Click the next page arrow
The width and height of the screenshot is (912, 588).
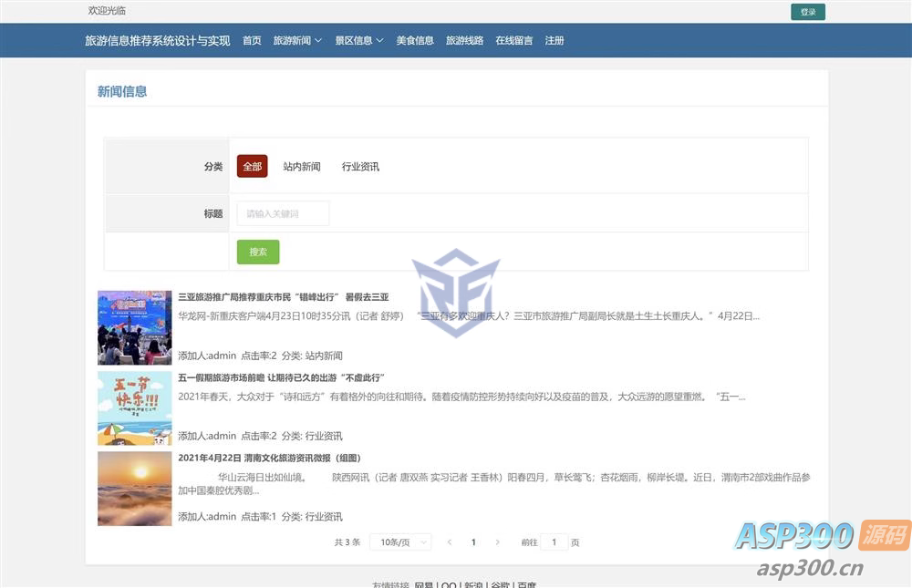[x=497, y=542]
